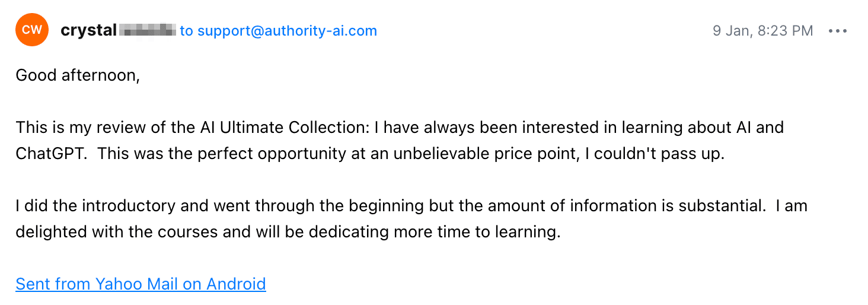
Task: Open the three-dot more options menu
Action: [838, 31]
